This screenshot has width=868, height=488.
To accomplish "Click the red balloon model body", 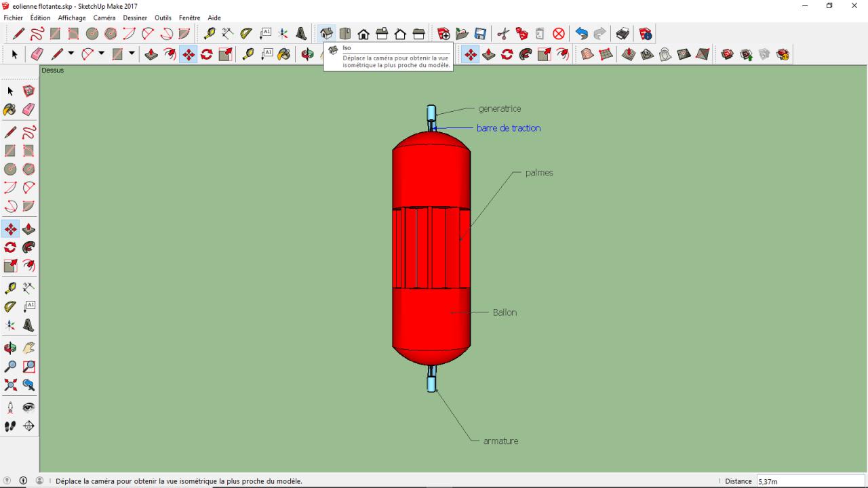I will click(x=431, y=248).
